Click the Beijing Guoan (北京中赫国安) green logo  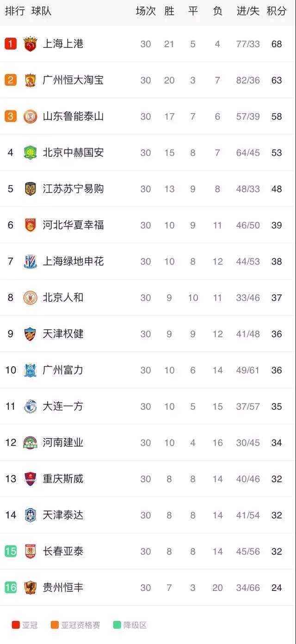30,152
